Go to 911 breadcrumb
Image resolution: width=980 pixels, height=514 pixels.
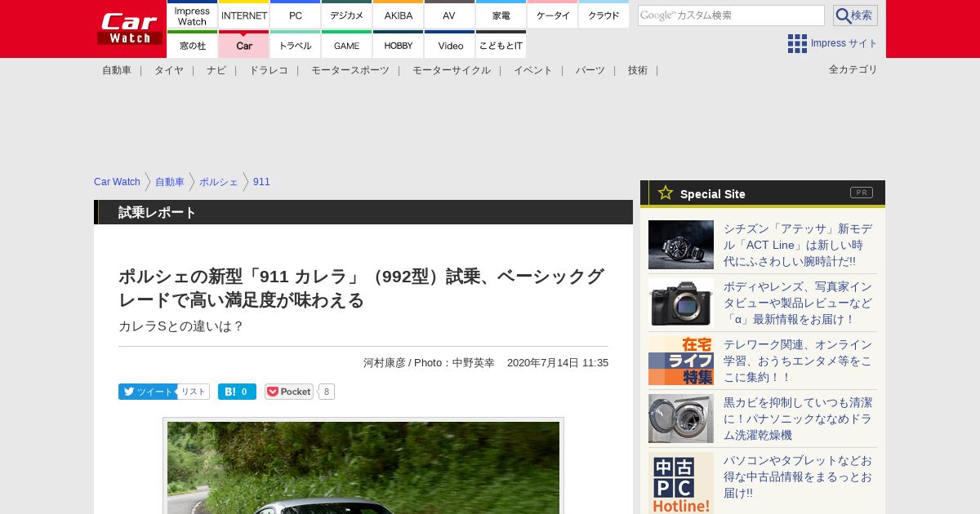(261, 182)
